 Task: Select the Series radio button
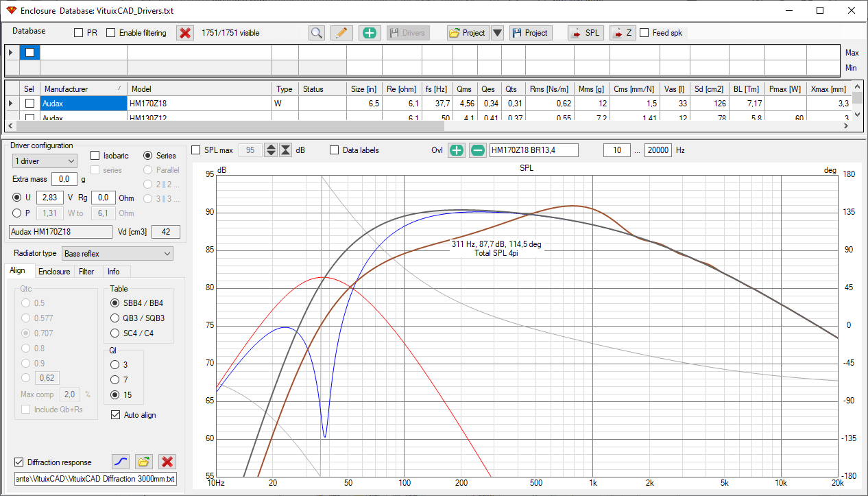pos(148,156)
